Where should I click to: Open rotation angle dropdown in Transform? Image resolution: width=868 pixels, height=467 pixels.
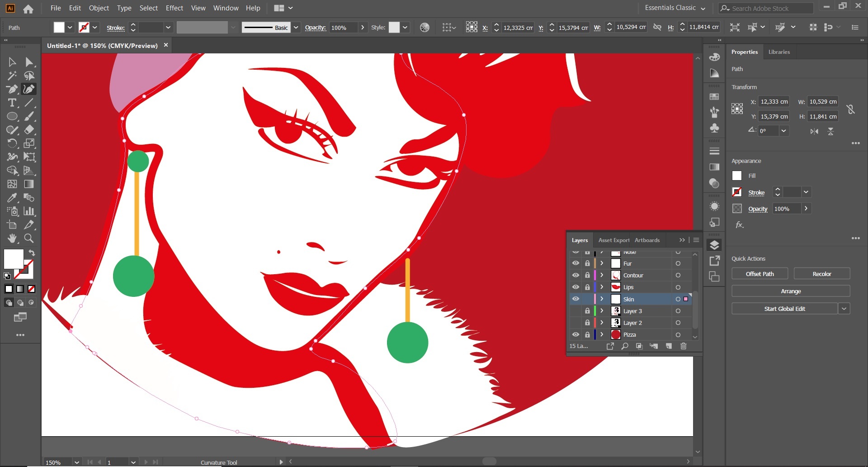(784, 131)
